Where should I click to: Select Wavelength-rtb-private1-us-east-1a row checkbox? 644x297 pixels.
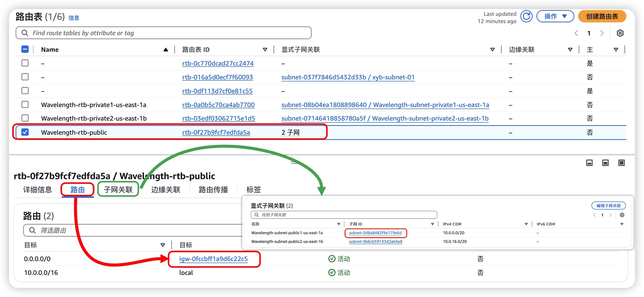(x=25, y=105)
